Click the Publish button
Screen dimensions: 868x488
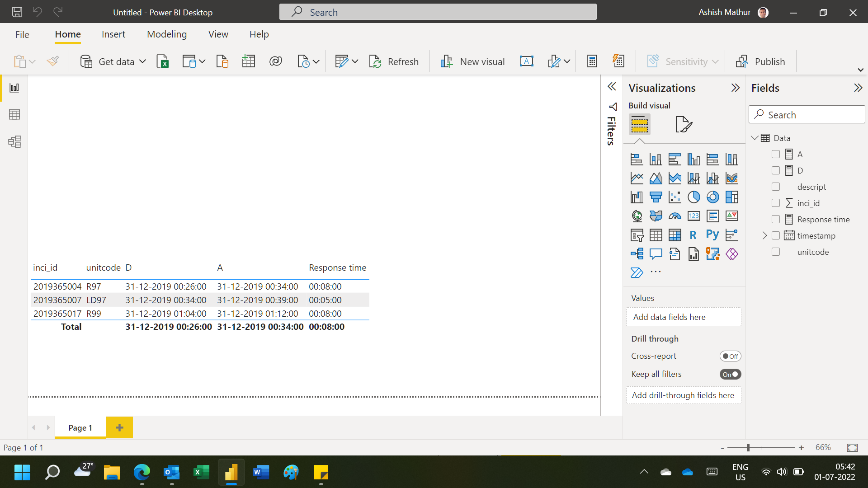coord(760,61)
